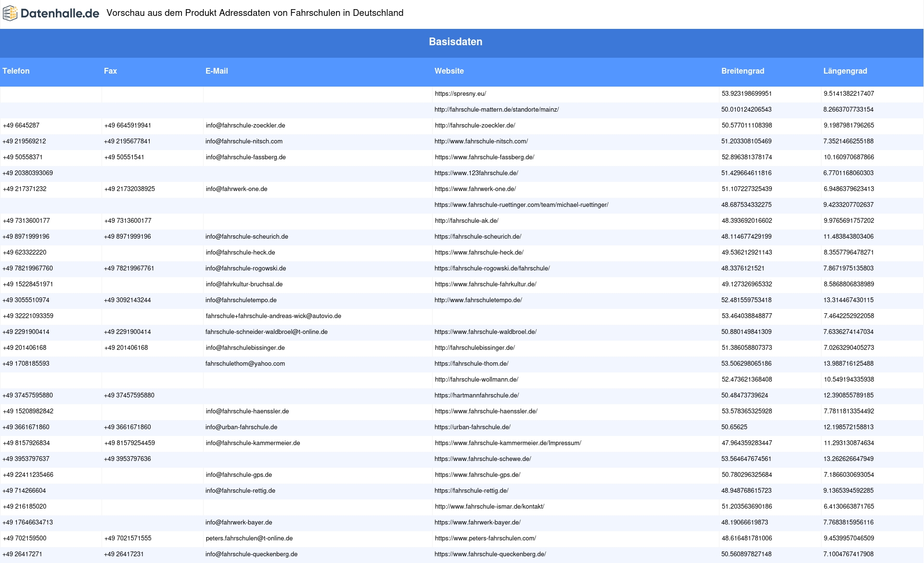This screenshot has width=924, height=563.
Task: Open https://www.fahrschule-schewe.de/ link
Action: [483, 459]
